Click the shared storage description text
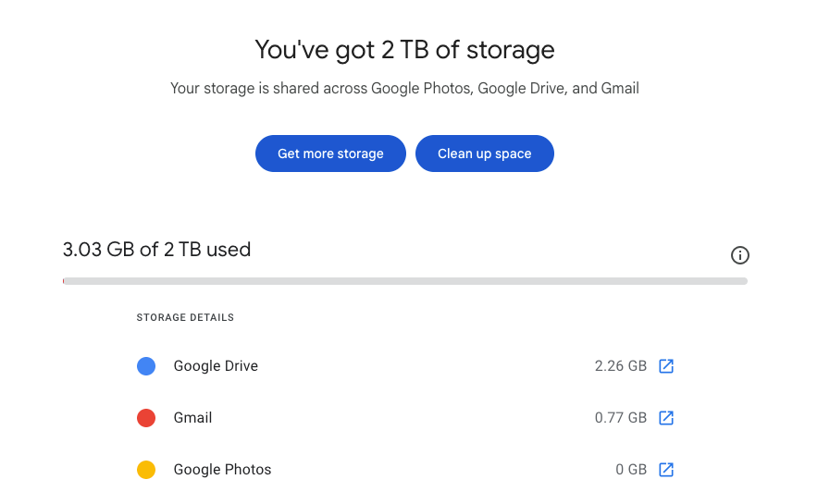 click(404, 89)
